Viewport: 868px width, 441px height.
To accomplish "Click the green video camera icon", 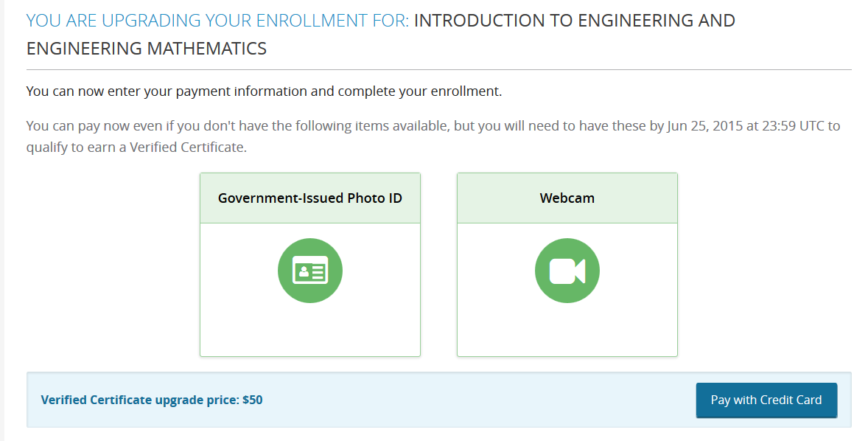I will click(567, 271).
